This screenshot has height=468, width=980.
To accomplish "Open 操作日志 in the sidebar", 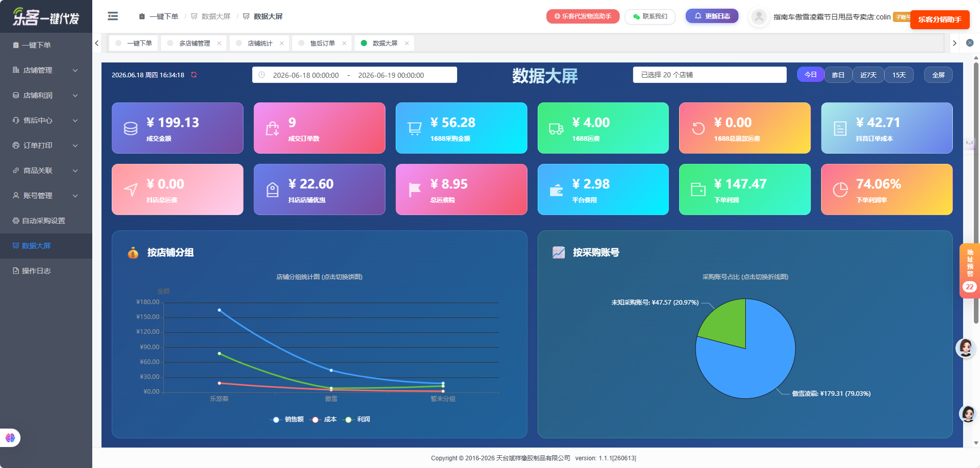I will pyautogui.click(x=46, y=271).
